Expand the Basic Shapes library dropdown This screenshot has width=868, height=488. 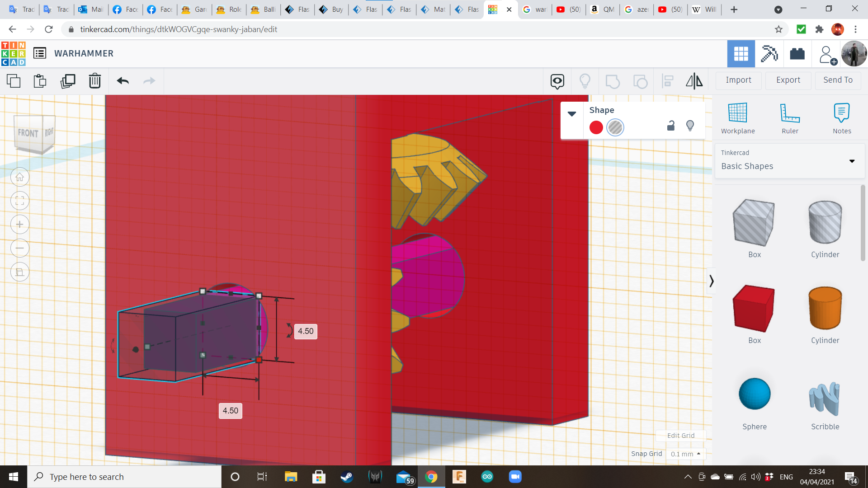(x=852, y=161)
